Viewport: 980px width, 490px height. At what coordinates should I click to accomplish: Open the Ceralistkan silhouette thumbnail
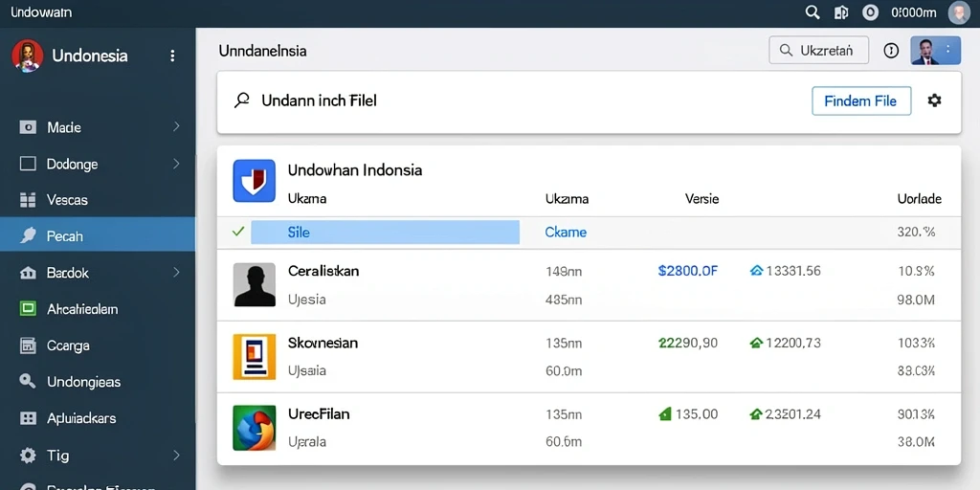(255, 284)
